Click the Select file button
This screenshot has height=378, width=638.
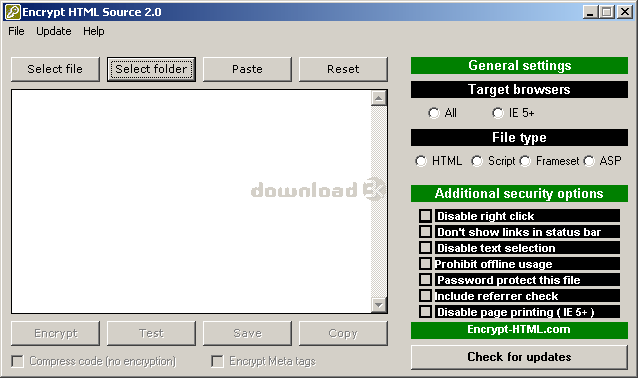[55, 69]
